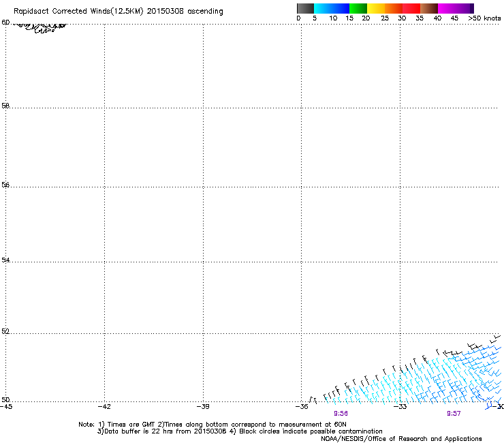This screenshot has height=443, width=504.
Task: Click the gray 0-5 knots color segment
Action: coord(305,8)
